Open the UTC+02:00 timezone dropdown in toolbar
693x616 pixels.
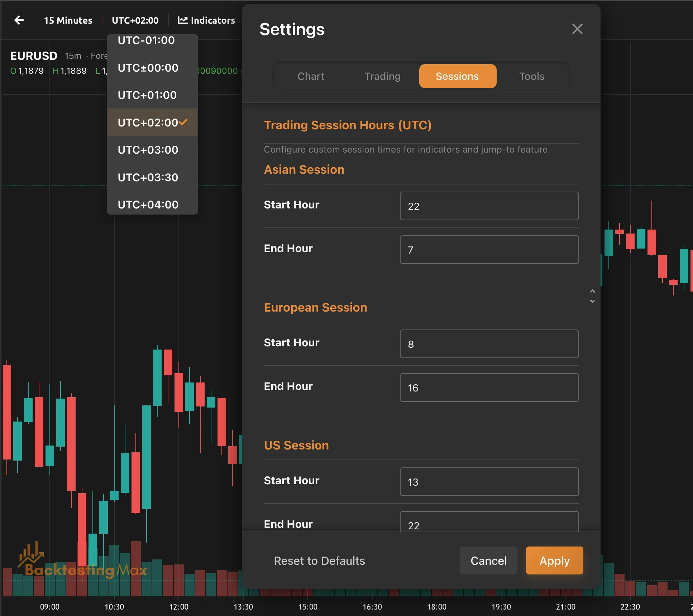coord(135,20)
